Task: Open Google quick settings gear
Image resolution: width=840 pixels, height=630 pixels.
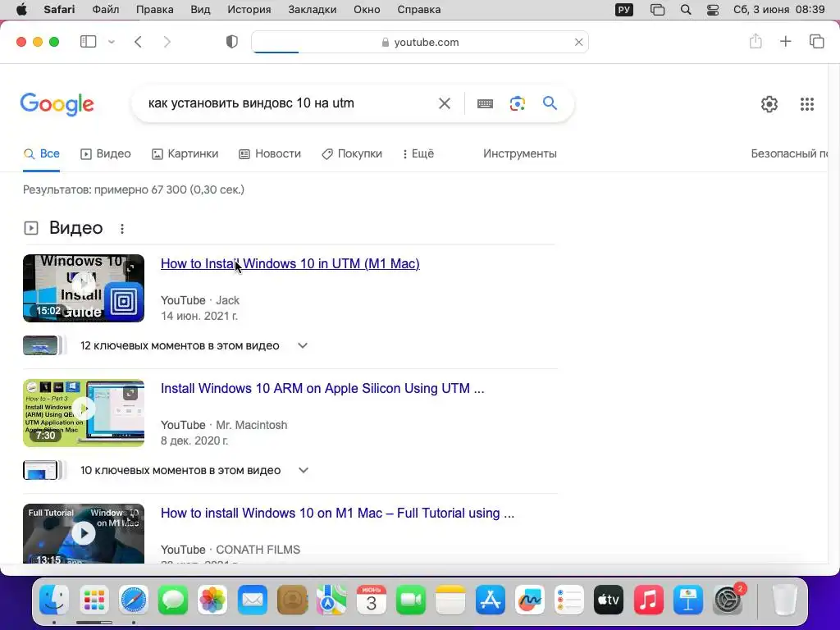Action: coord(769,104)
